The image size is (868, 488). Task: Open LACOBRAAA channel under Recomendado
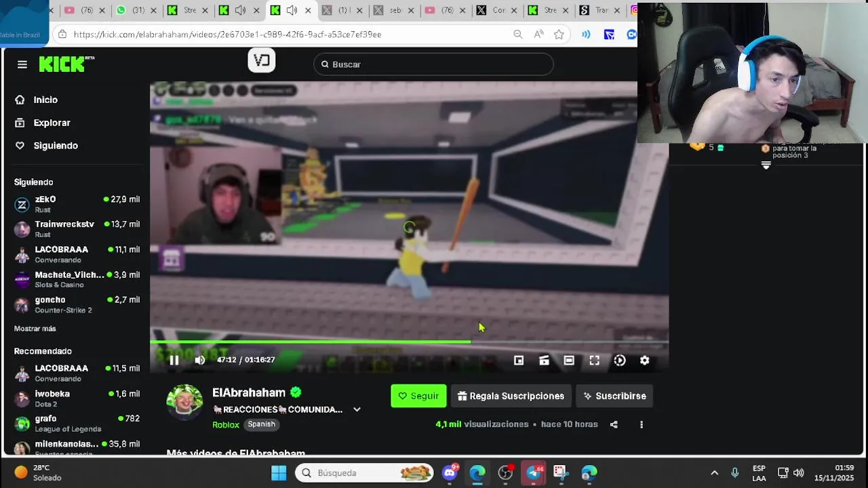click(77, 373)
